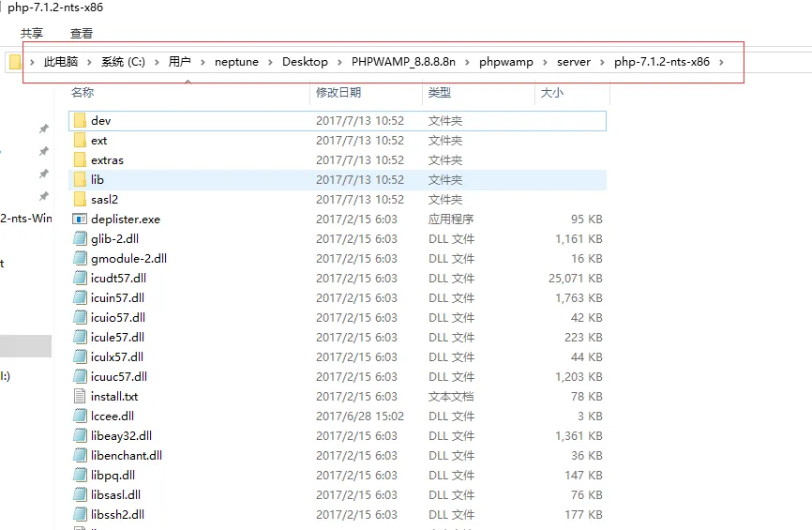Open the ext folder icon
This screenshot has width=812, height=530.
point(80,141)
